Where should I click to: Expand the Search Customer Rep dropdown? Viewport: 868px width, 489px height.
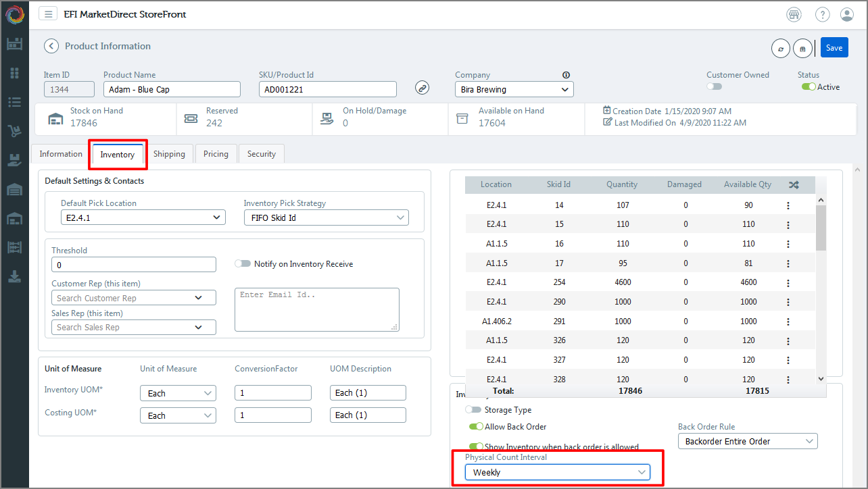click(x=134, y=298)
